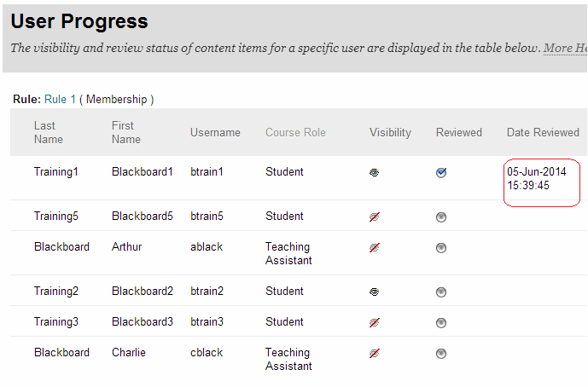This screenshot has width=588, height=387.
Task: Click the not-reviewed status circle for ablack
Action: point(441,248)
